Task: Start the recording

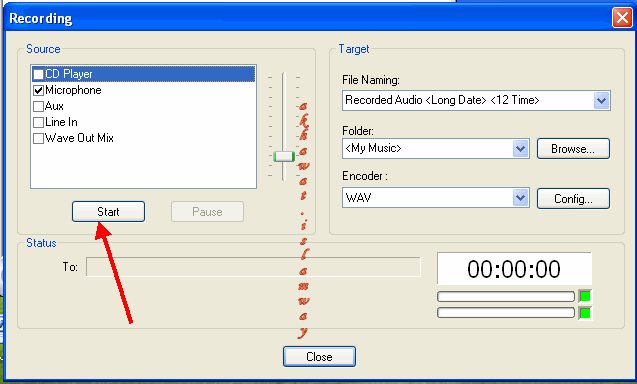Action: 108,212
